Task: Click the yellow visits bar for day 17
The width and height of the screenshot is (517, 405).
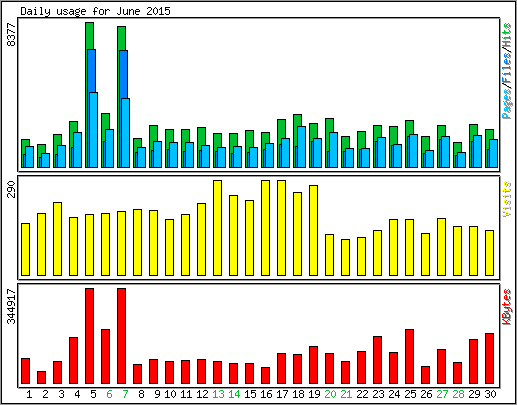Action: (281, 228)
